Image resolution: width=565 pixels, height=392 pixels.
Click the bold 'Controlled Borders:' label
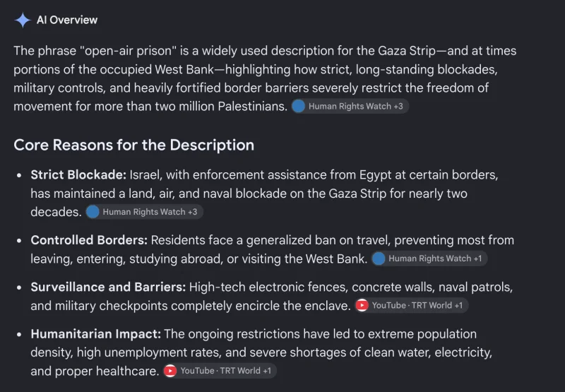89,240
